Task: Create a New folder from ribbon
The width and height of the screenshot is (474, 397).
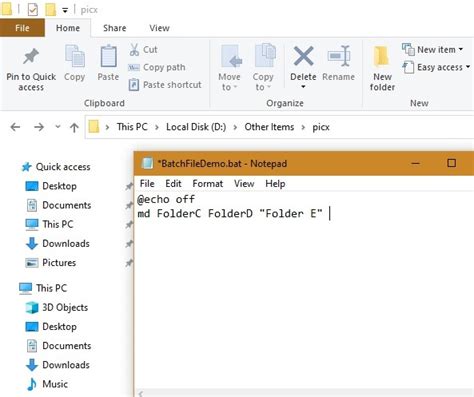Action: pyautogui.click(x=382, y=68)
